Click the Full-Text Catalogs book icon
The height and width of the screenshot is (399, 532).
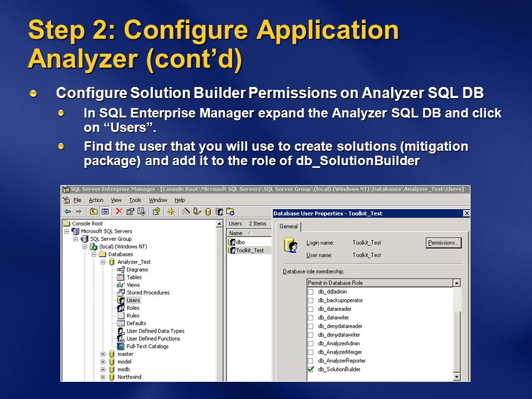120,346
